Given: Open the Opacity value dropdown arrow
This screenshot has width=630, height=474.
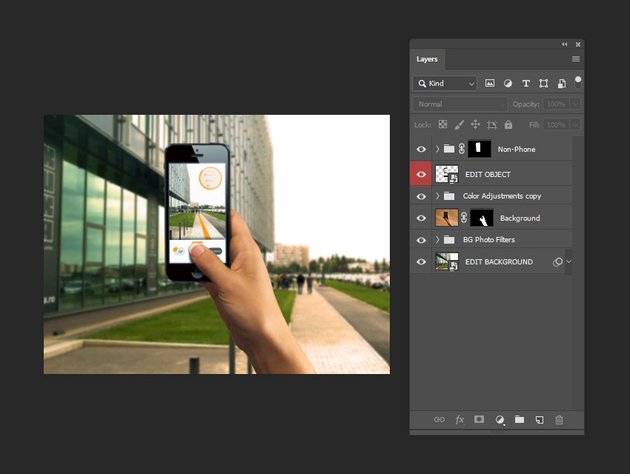Looking at the screenshot, I should click(x=575, y=104).
